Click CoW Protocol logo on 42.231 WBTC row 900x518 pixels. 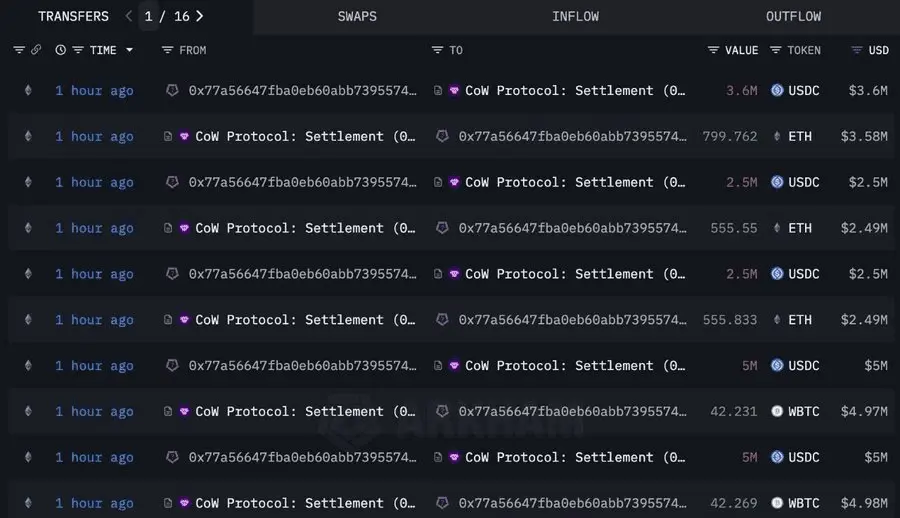pyautogui.click(x=184, y=411)
